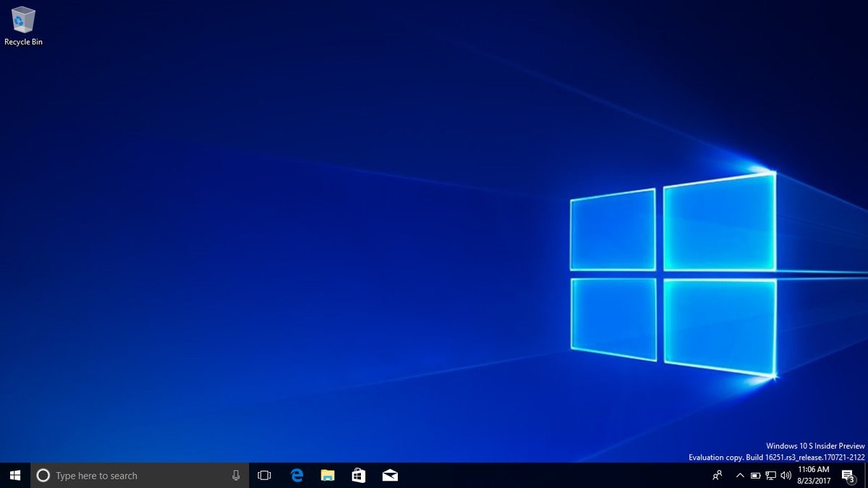Expand the hidden system tray icons
Screen dimensions: 868x488
click(x=739, y=475)
